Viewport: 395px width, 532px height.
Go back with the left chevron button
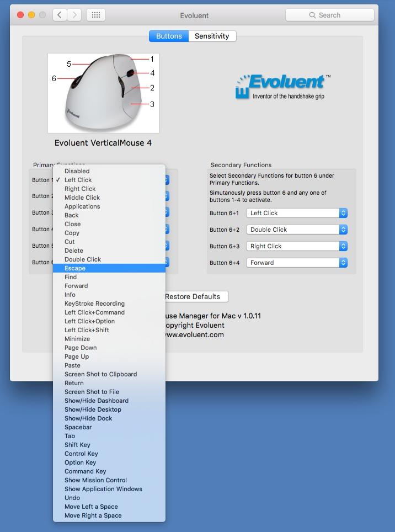(x=60, y=15)
